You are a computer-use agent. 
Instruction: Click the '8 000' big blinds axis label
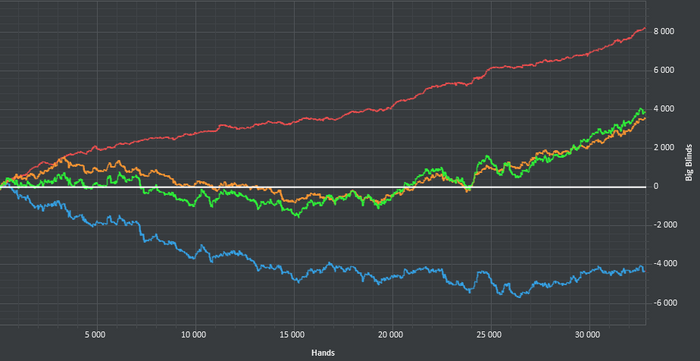664,32
